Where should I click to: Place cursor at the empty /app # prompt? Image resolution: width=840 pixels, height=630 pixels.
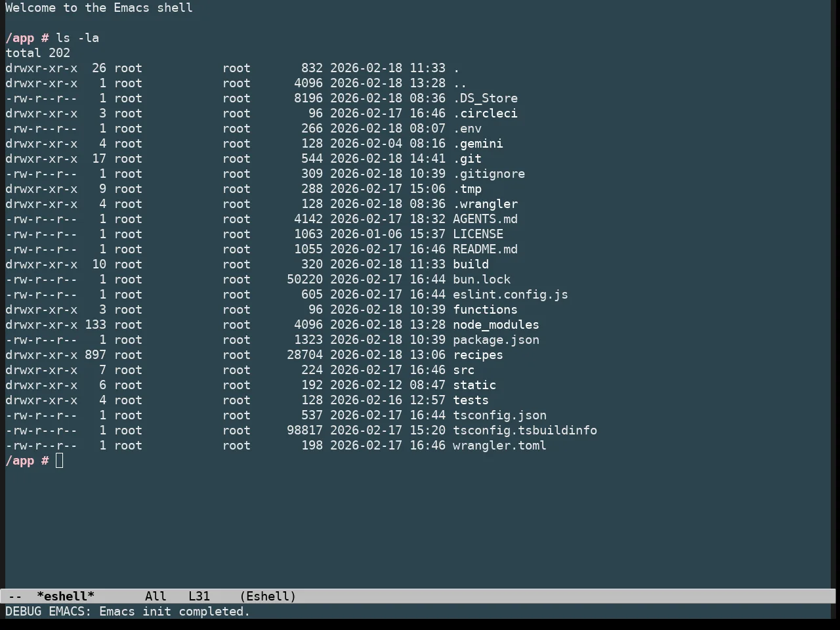point(60,461)
